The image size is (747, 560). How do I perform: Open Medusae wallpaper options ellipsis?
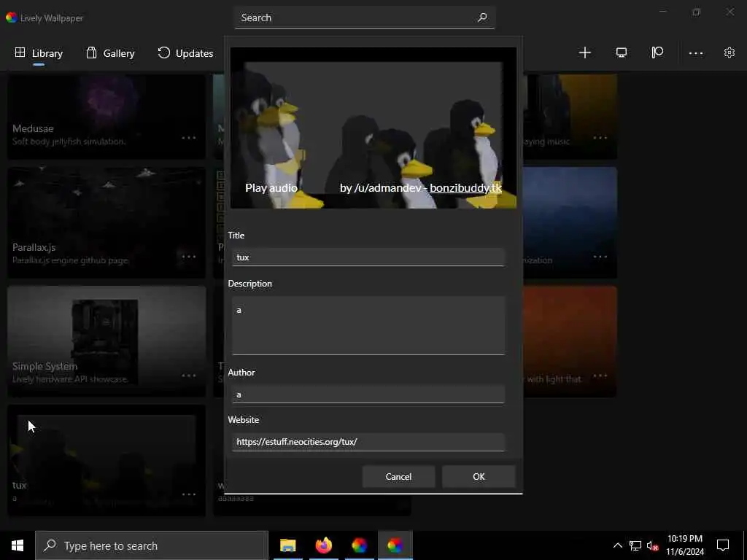(x=189, y=138)
